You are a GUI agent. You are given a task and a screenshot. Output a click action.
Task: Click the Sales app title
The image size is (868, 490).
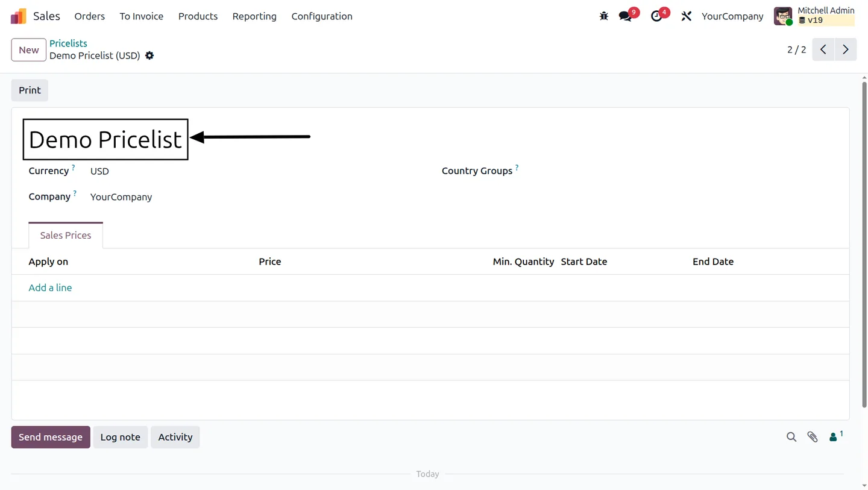[x=46, y=16]
